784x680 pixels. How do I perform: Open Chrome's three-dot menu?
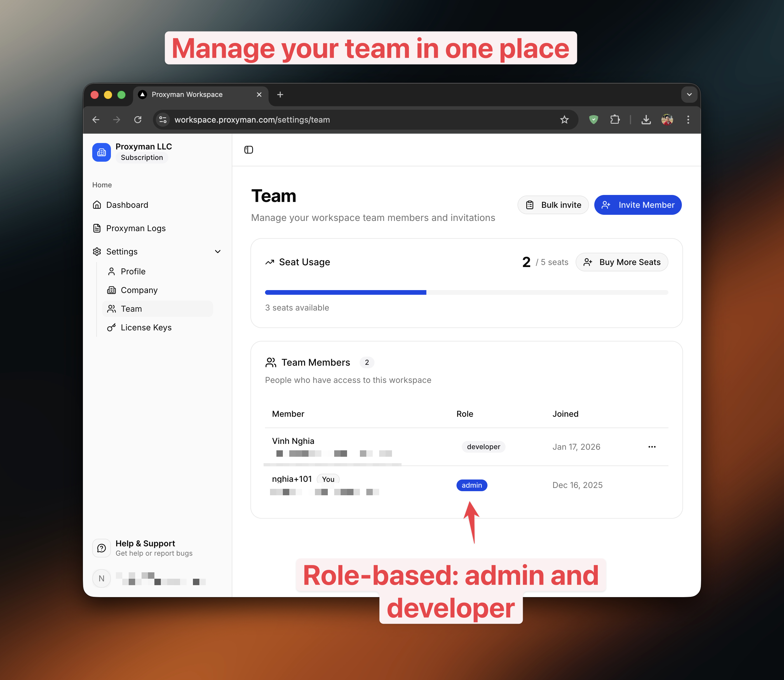(x=688, y=120)
